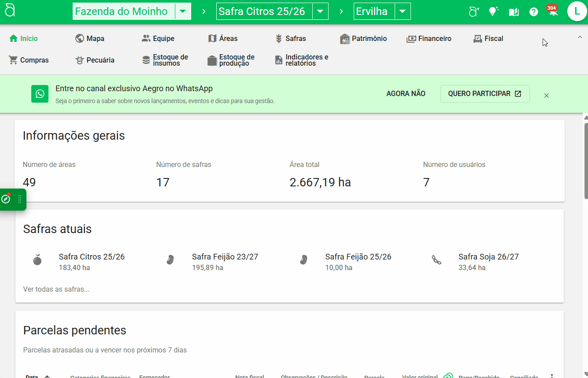Screen dimensions: 588x378
Task: Open the compass guide floating widget
Action: point(6,199)
